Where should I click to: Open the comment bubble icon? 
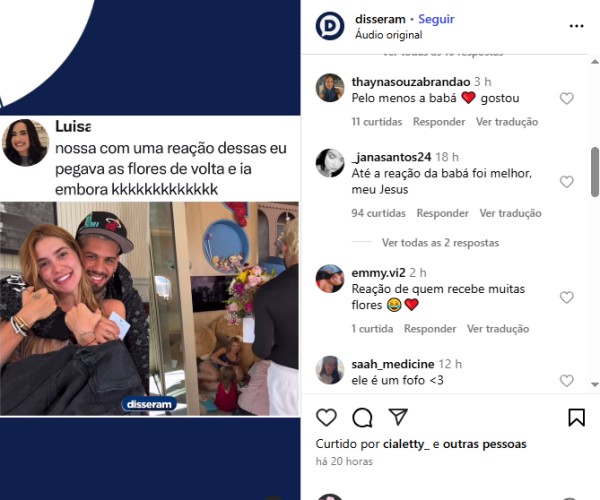[x=362, y=417]
